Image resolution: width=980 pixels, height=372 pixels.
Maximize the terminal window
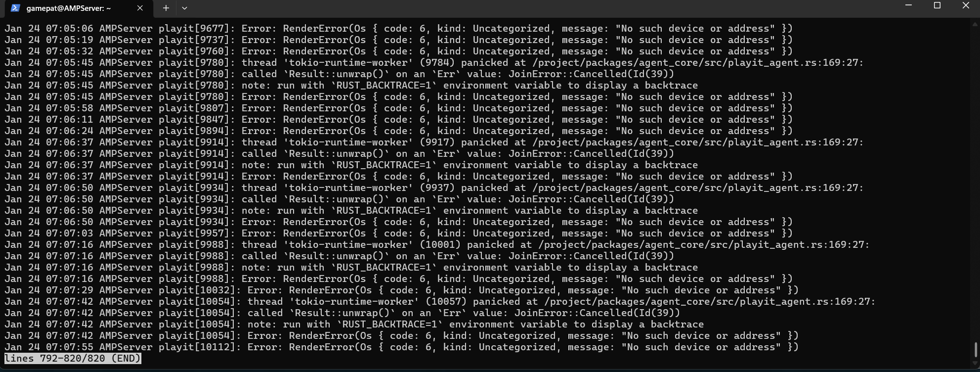point(937,5)
